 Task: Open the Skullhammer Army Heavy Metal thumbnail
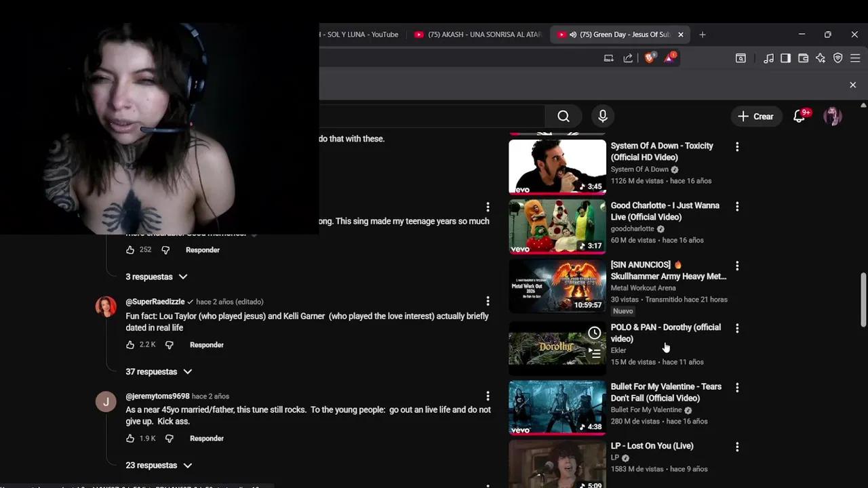click(x=557, y=286)
